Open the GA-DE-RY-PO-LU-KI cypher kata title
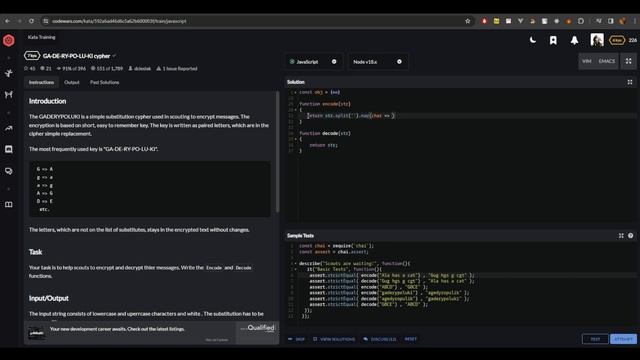The height and width of the screenshot is (360, 640). coord(76,56)
